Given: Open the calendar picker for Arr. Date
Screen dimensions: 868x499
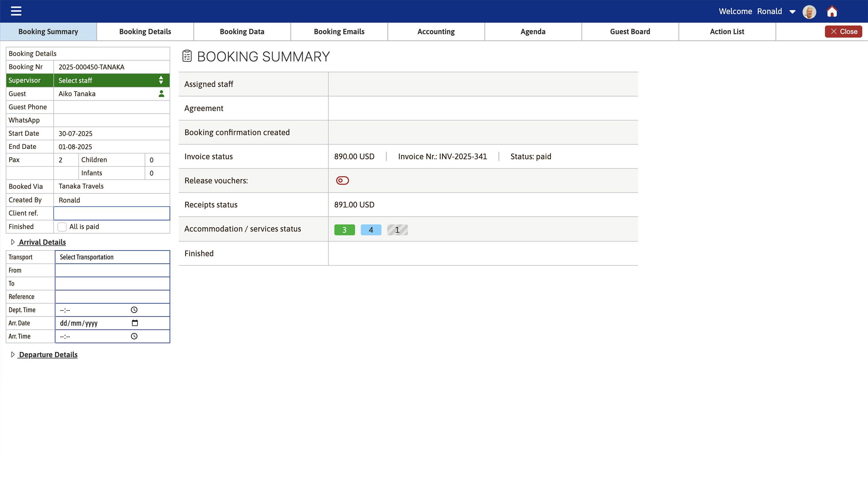Looking at the screenshot, I should pos(135,322).
